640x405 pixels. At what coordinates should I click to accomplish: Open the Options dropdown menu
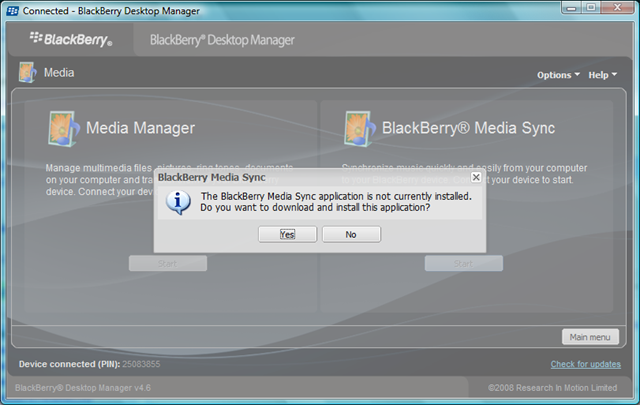pyautogui.click(x=558, y=75)
